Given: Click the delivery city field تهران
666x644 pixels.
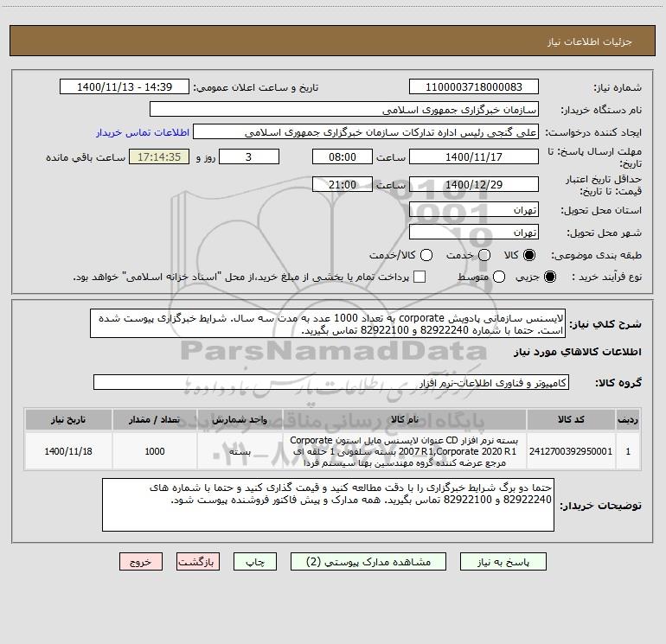Looking at the screenshot, I should [x=474, y=233].
